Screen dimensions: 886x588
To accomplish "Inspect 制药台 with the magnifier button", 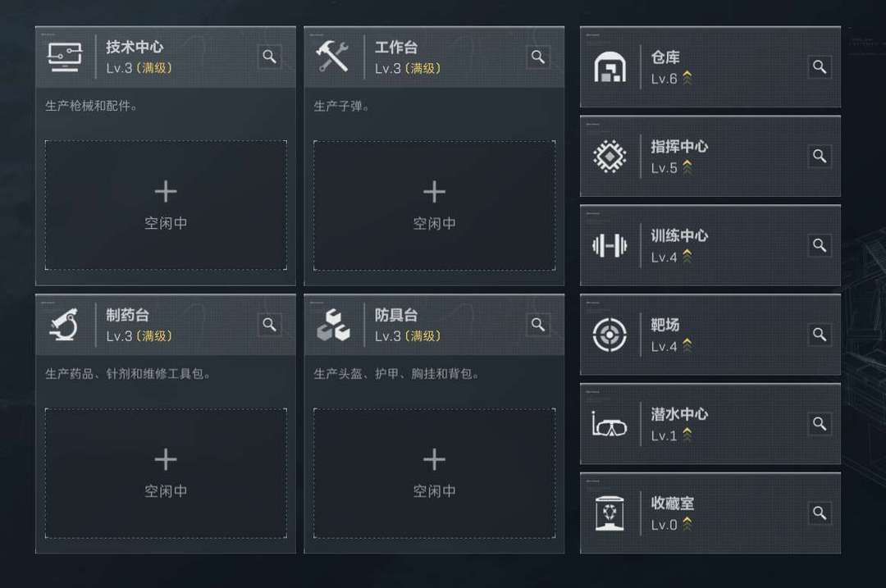I will coord(269,325).
